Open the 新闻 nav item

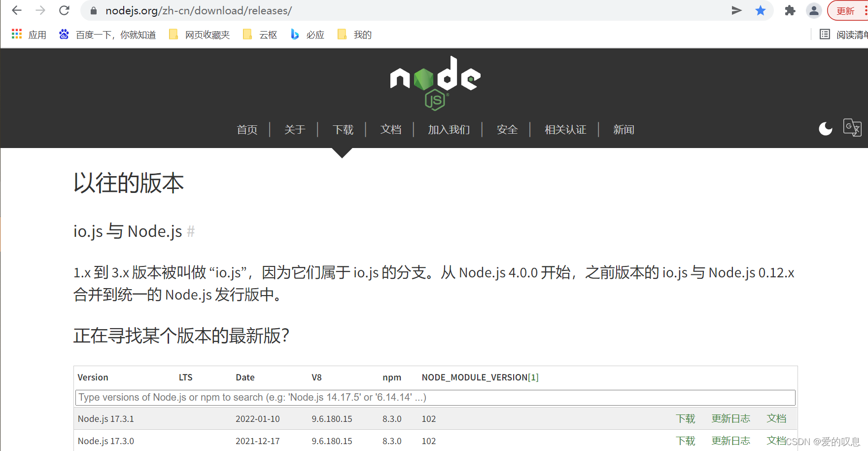[x=624, y=130]
